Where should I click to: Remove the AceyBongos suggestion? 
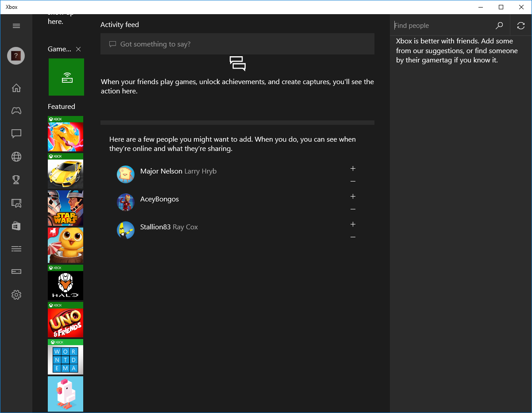click(353, 209)
